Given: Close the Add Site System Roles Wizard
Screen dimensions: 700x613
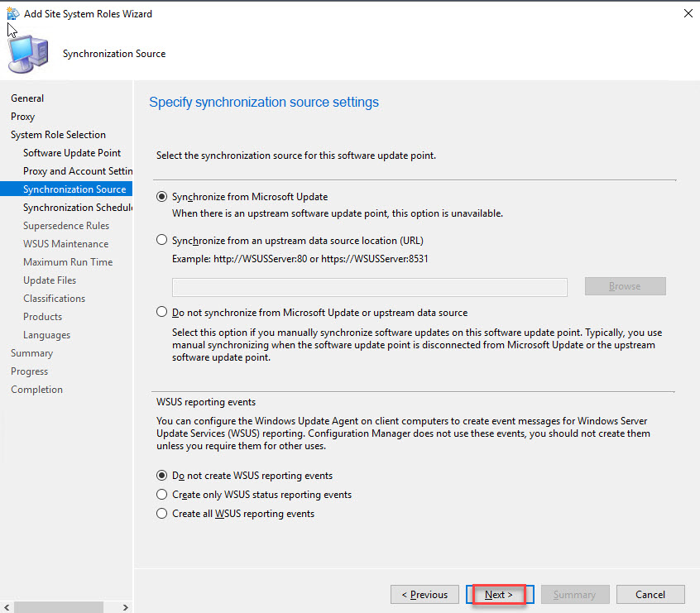Looking at the screenshot, I should 688,13.
